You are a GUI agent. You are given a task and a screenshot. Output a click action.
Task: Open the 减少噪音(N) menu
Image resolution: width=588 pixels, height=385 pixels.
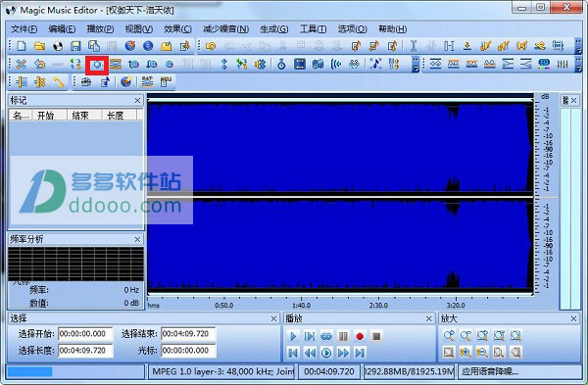point(225,28)
